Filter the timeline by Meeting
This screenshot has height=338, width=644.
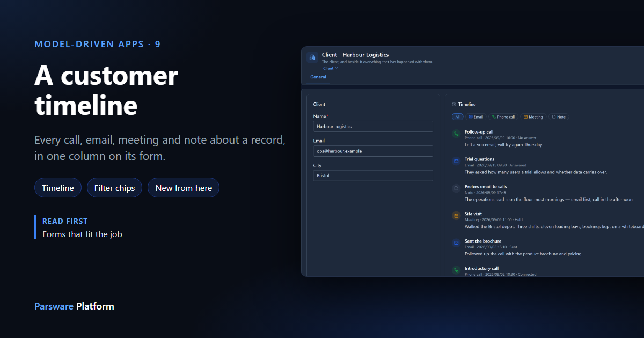pos(533,117)
